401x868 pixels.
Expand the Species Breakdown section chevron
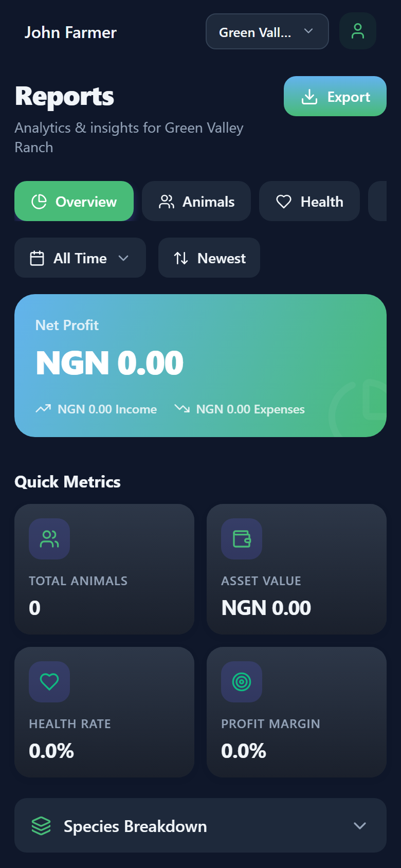click(360, 826)
